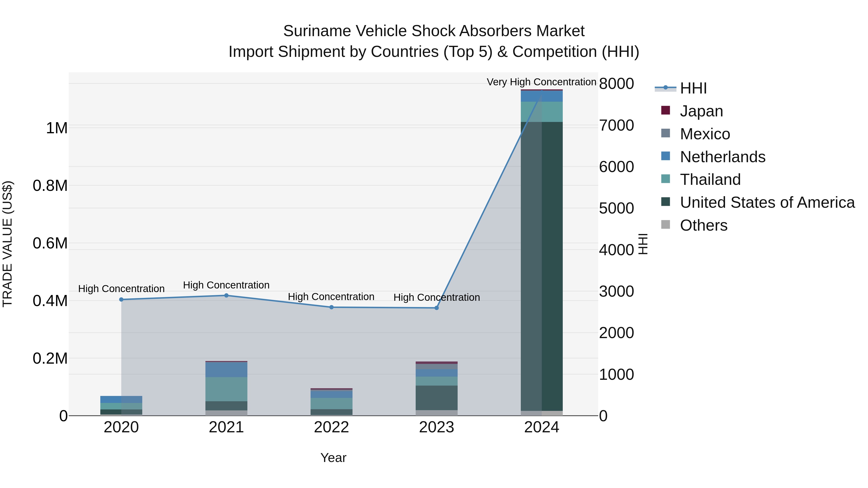Click the Japan legend color swatch

[665, 110]
